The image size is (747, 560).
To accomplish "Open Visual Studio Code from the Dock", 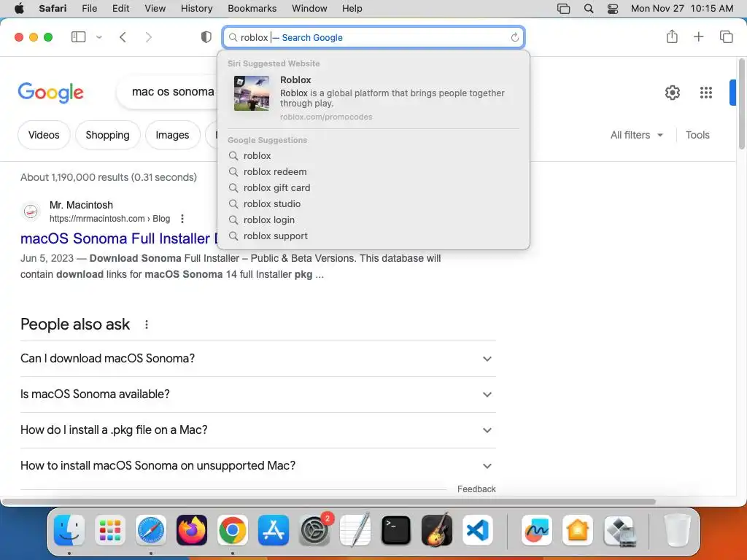I will coord(478,530).
